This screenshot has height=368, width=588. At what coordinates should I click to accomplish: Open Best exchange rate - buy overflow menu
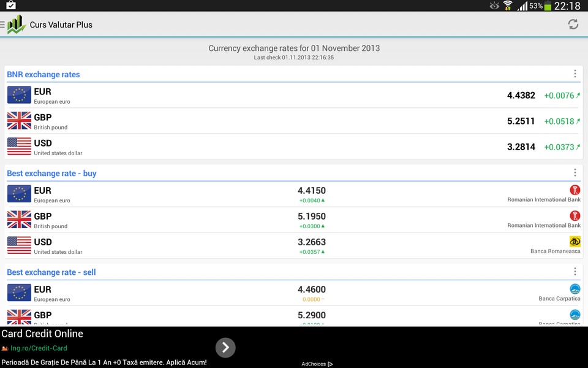575,172
